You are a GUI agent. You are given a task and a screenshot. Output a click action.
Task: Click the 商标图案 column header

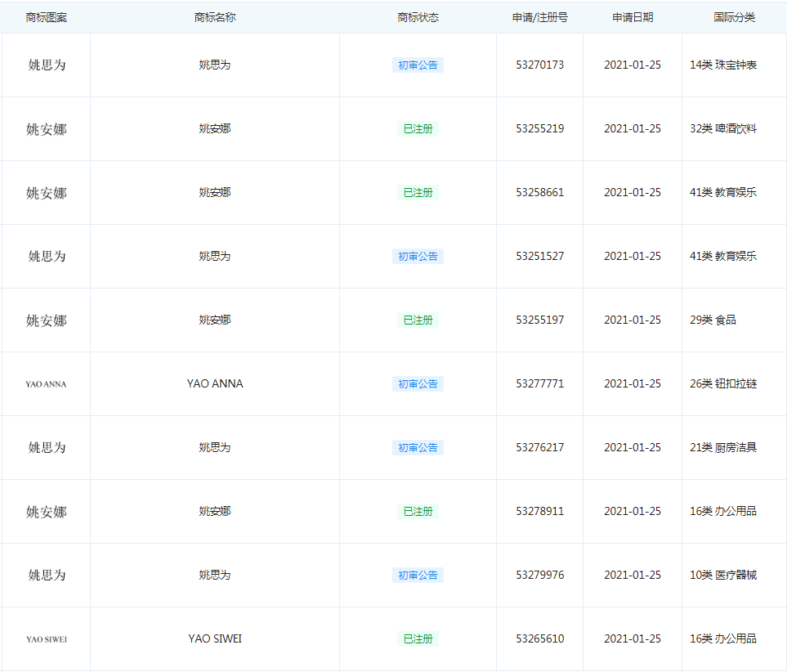pos(47,18)
